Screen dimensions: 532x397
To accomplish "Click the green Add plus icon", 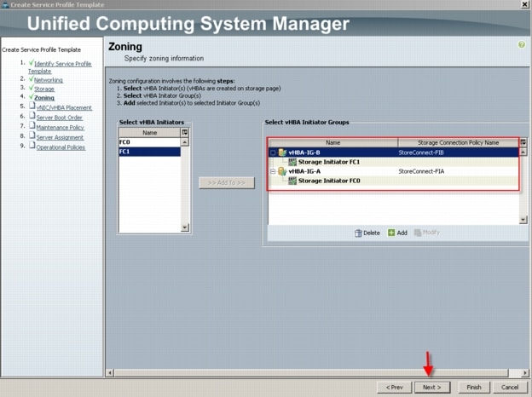I will (391, 233).
